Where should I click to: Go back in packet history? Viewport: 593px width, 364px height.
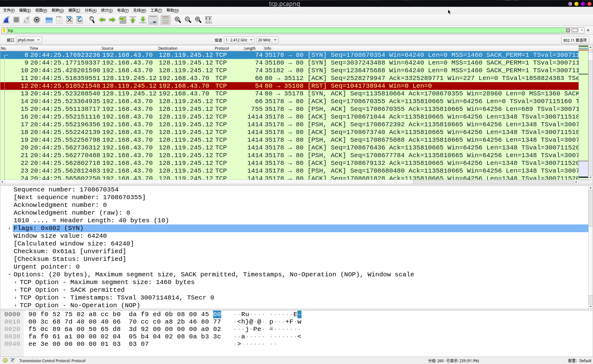click(x=102, y=20)
